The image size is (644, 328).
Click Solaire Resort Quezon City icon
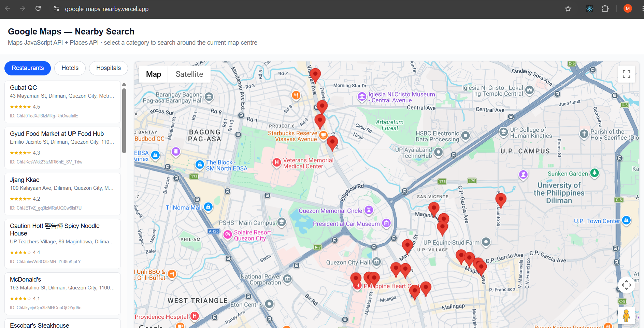(x=228, y=234)
